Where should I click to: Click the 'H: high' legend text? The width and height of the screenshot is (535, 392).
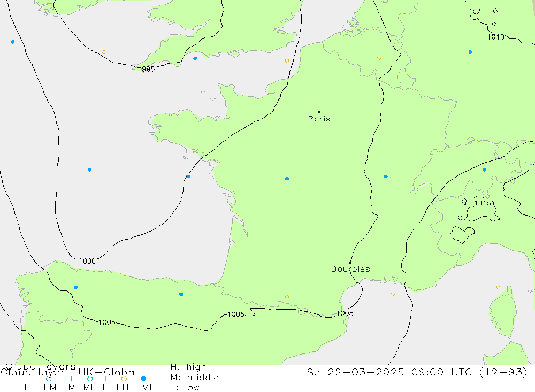[188, 367]
